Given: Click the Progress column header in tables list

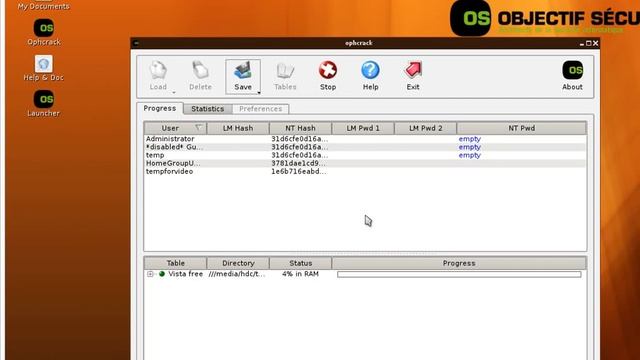Looking at the screenshot, I should click(459, 263).
